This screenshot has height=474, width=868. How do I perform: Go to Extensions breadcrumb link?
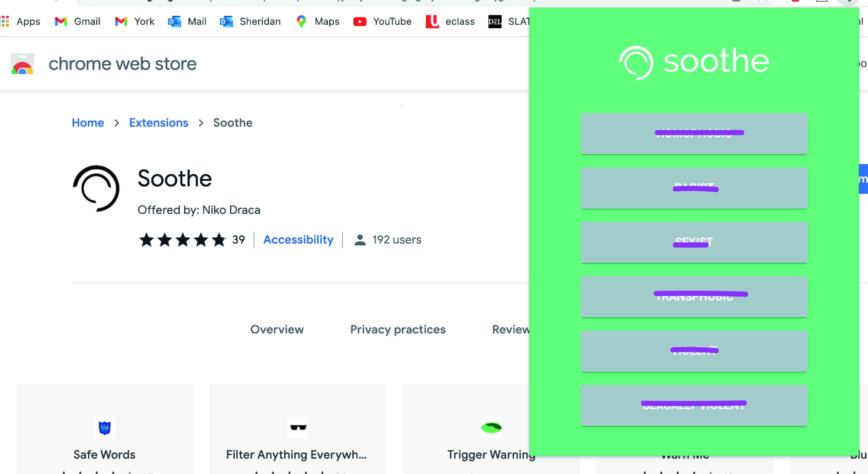point(159,123)
